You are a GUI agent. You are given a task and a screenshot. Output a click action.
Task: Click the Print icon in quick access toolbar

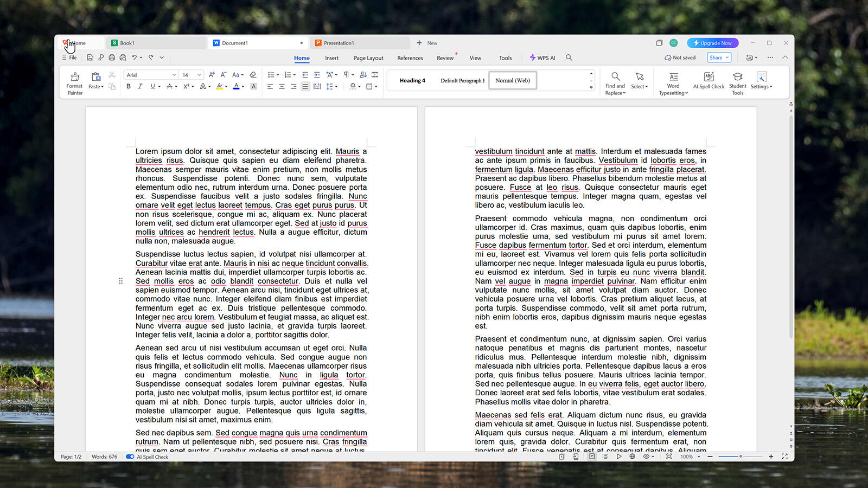pyautogui.click(x=112, y=57)
